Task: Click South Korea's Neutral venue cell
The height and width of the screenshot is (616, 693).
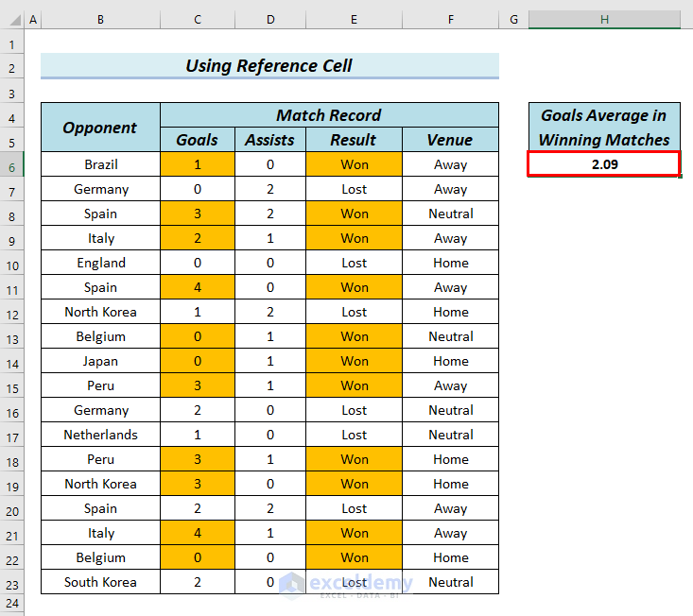Action: [x=450, y=582]
